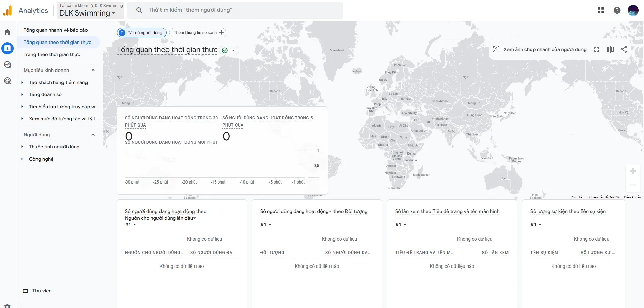Select the Reports bar-chart icon
644x308 pixels.
(7, 48)
